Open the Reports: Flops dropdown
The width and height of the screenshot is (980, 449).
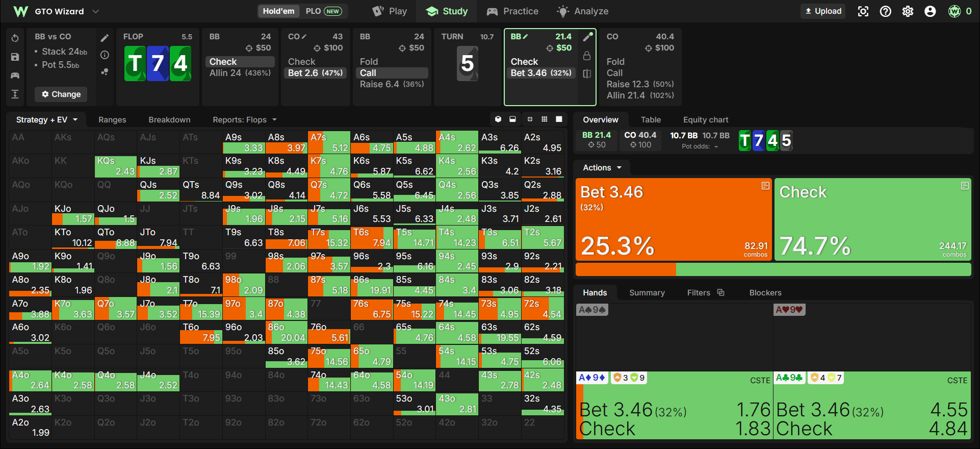click(245, 120)
